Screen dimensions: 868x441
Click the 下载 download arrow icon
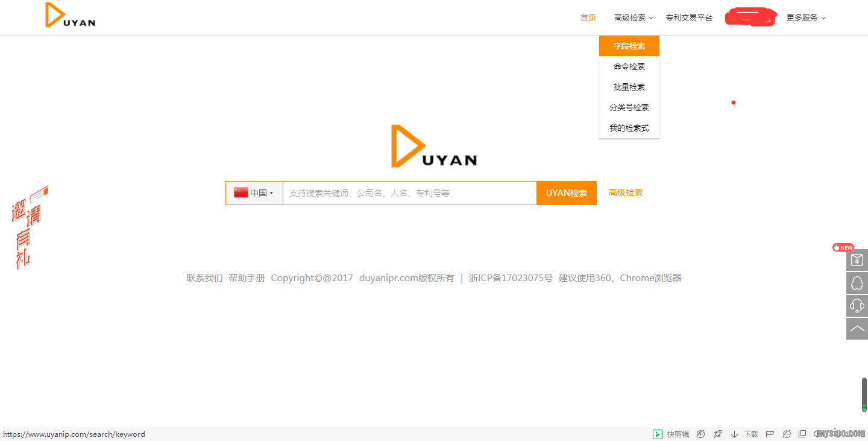[x=734, y=434]
